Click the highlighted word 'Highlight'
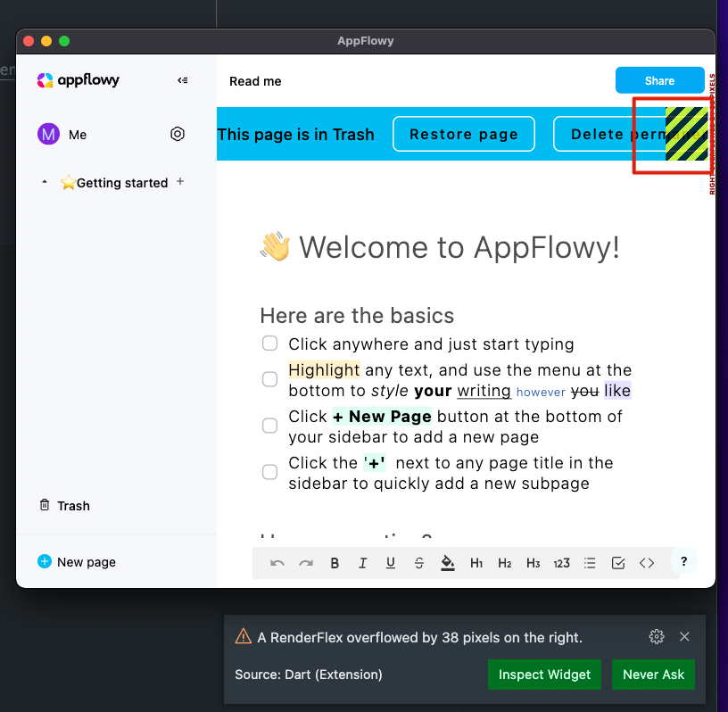This screenshot has height=712, width=728. (x=324, y=370)
